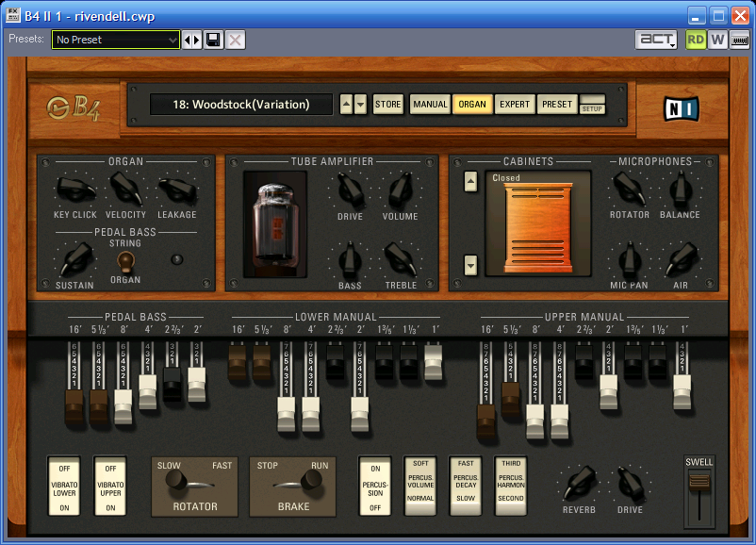Viewport: 756px width, 545px height.
Task: Toggle Percussion Volume Soft/Normal switch
Action: pos(420,487)
